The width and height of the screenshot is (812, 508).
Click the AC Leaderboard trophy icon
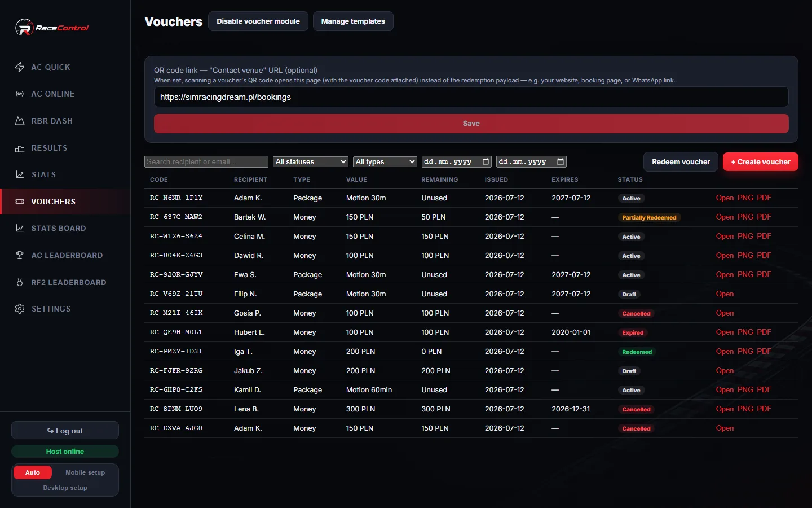(20, 255)
